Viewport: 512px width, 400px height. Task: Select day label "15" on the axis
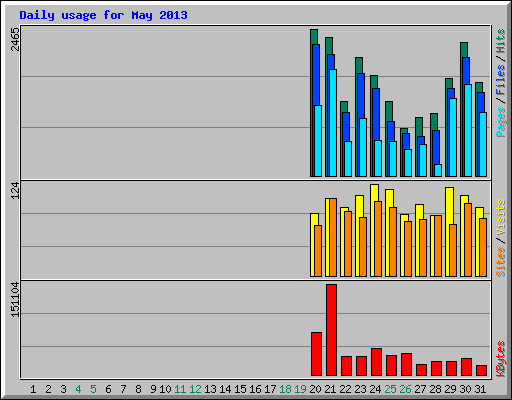240,389
